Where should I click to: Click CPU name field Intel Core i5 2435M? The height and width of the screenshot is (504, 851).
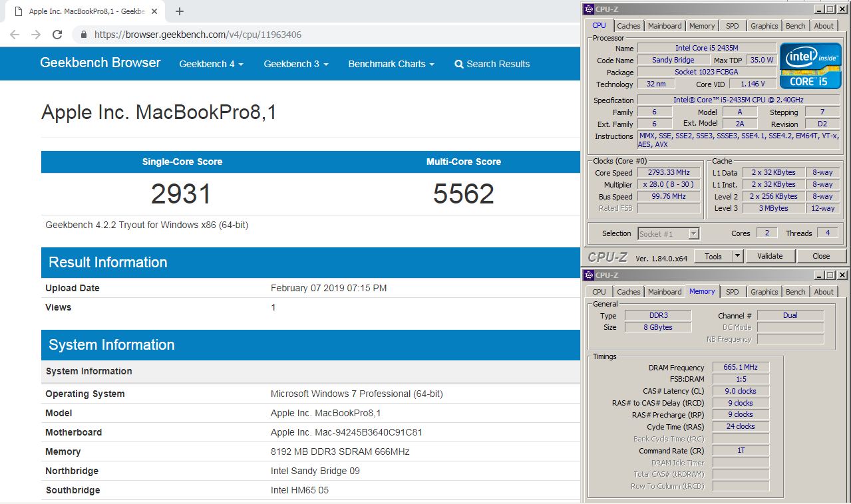[707, 48]
